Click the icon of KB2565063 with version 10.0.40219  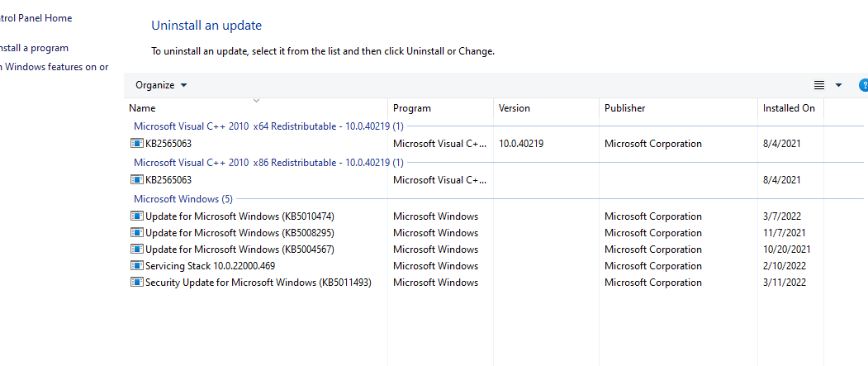tap(137, 144)
